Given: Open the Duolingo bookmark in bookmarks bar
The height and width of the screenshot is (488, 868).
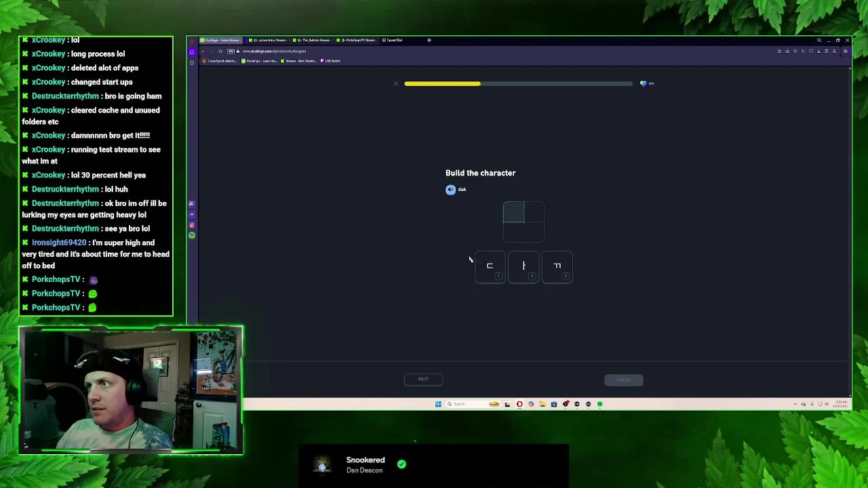Looking at the screenshot, I should coord(260,61).
